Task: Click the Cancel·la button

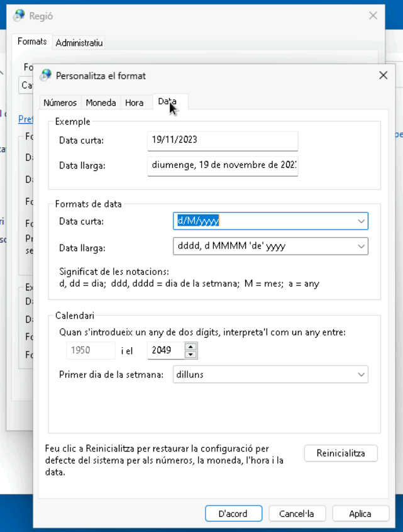Action: point(296,514)
